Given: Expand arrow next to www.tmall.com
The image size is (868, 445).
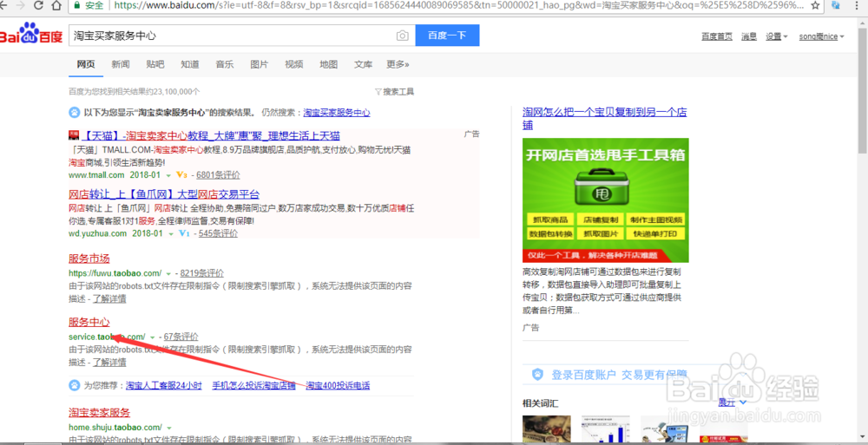Looking at the screenshot, I should click(x=168, y=175).
